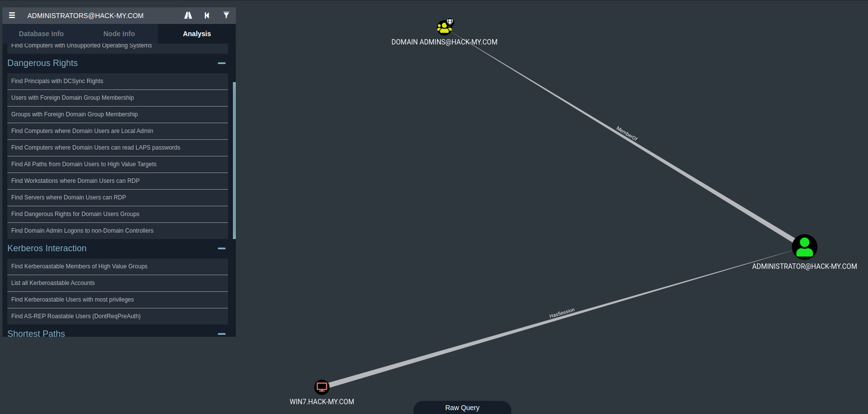Run Users with Foreign Domain Group Membership
This screenshot has height=414, width=868.
pos(117,98)
